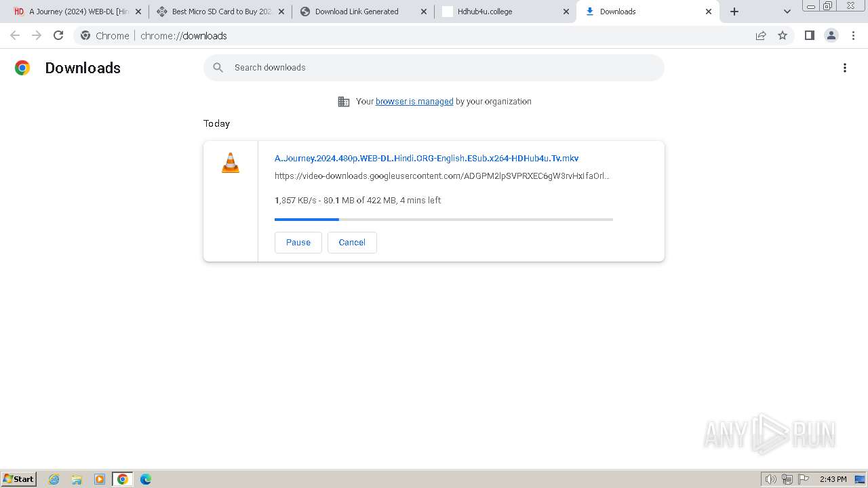Open the Windows Start menu

click(x=19, y=479)
